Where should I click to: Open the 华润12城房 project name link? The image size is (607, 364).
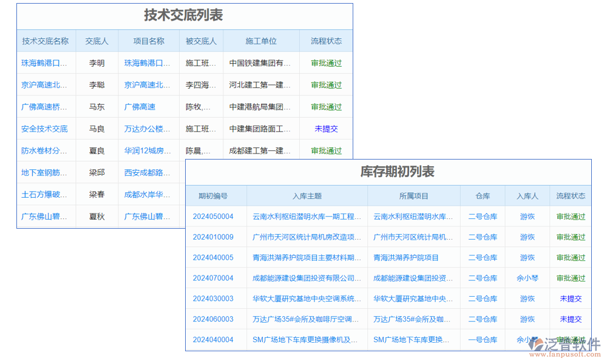tap(146, 150)
